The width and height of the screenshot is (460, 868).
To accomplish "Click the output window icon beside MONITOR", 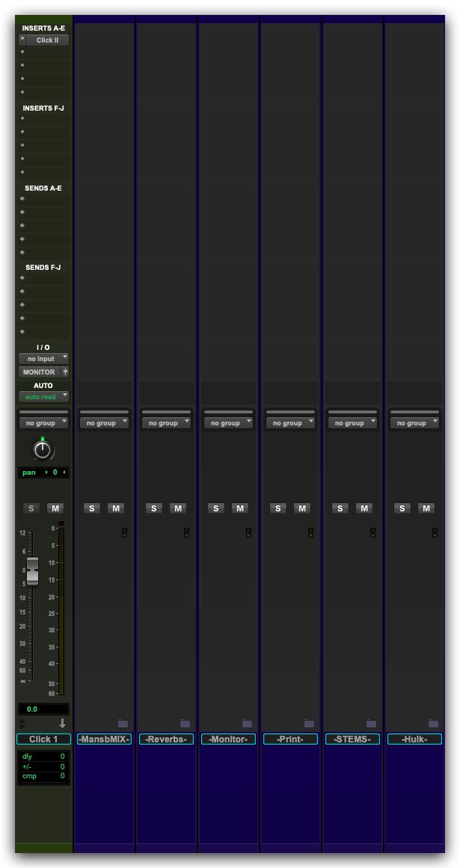I will [x=65, y=372].
